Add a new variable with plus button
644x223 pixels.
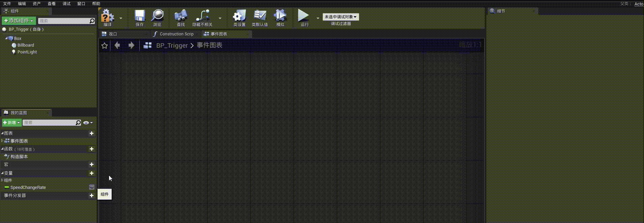coord(91,173)
